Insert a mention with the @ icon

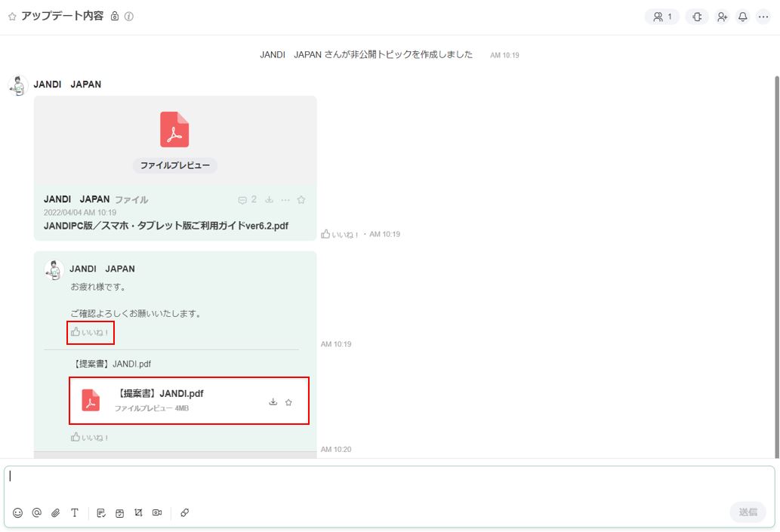point(37,512)
